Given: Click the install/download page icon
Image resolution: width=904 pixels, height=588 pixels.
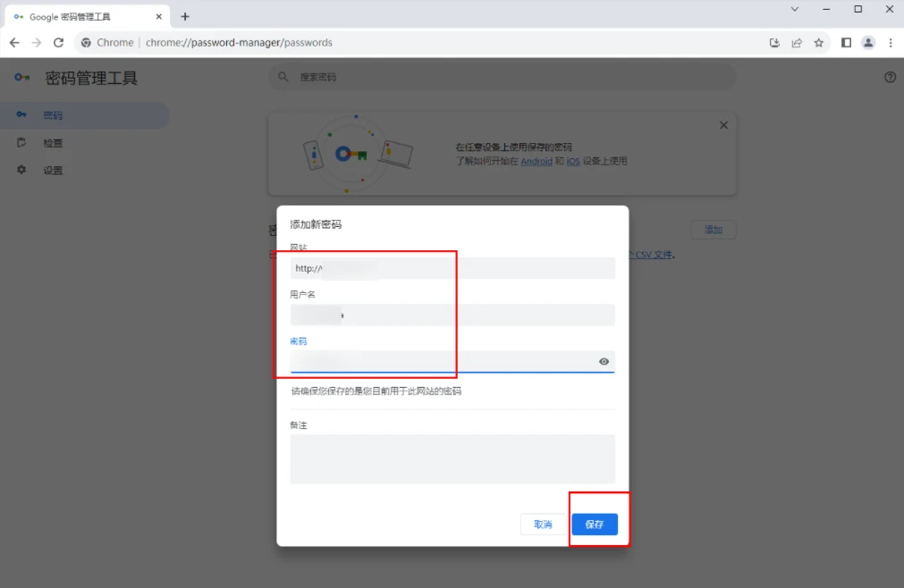Looking at the screenshot, I should 774,43.
